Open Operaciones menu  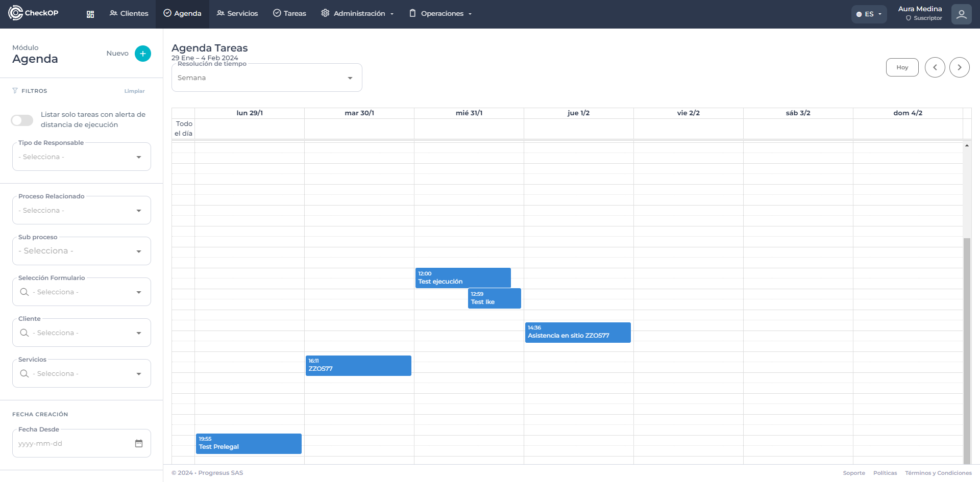click(x=440, y=13)
